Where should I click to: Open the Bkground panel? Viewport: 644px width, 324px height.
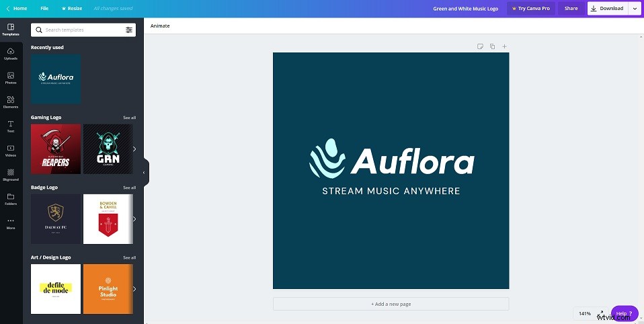pyautogui.click(x=11, y=175)
